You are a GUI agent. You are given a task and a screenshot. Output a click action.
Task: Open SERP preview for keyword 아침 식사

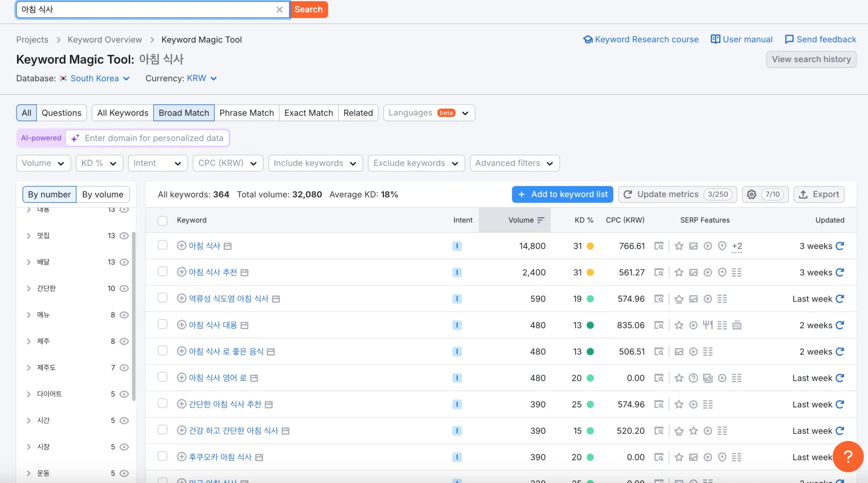click(x=659, y=246)
